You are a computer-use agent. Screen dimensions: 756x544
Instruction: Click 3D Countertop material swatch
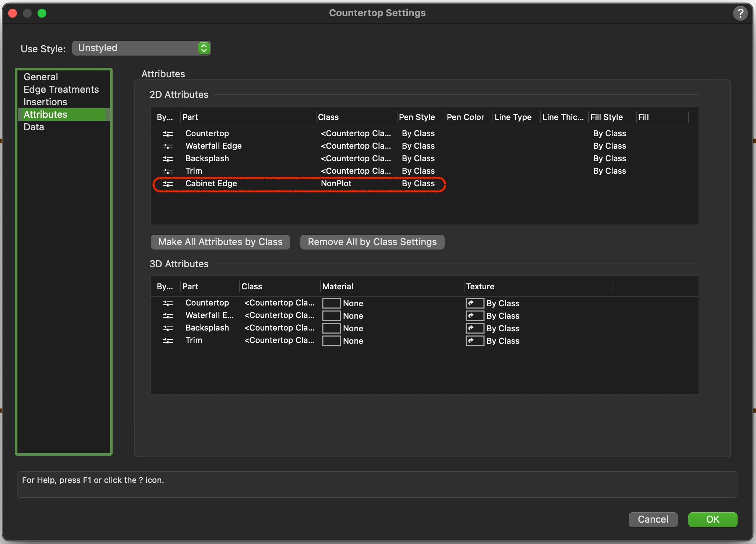tap(331, 303)
